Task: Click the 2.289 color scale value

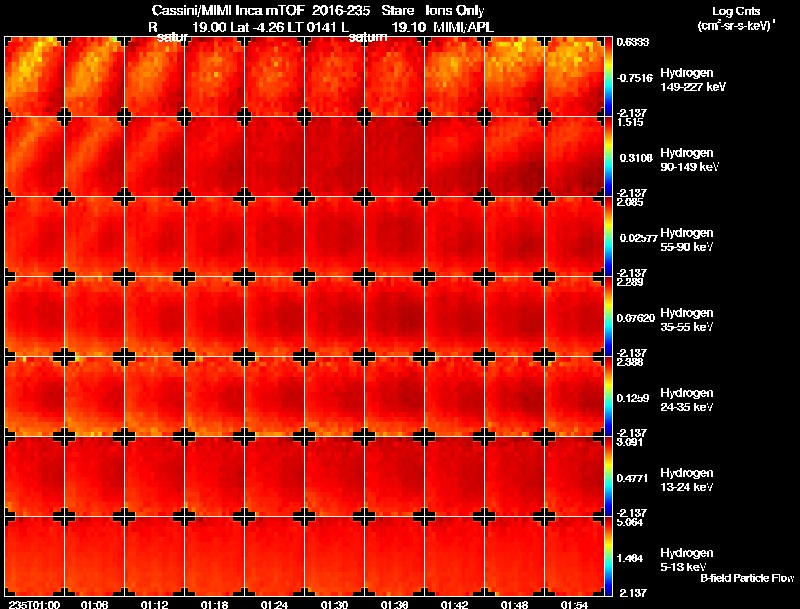Action: point(630,282)
